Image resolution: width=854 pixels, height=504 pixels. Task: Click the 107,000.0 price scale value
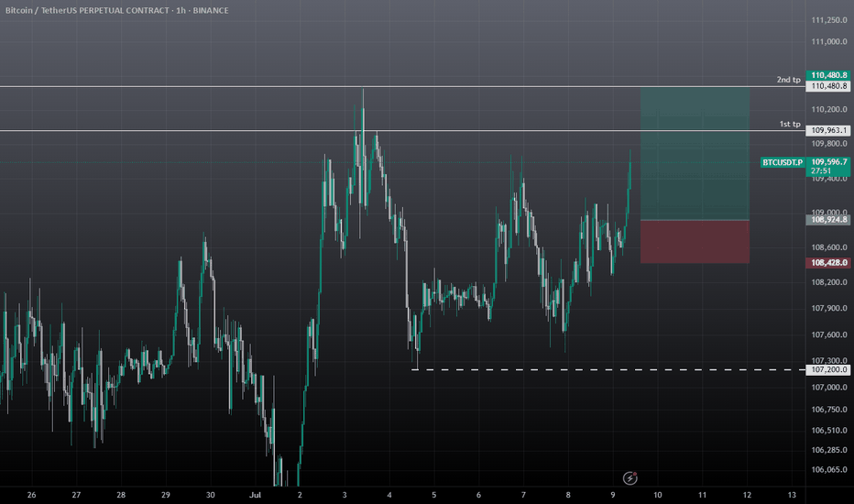click(829, 388)
